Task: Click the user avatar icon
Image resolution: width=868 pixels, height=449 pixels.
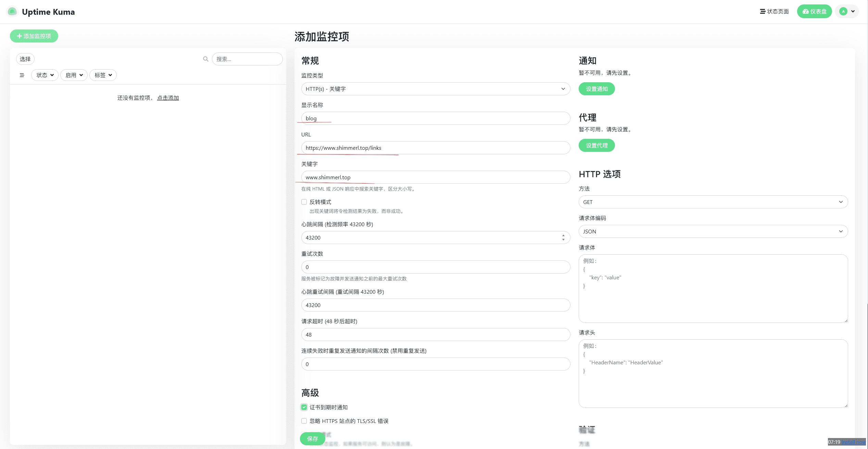Action: coord(843,12)
